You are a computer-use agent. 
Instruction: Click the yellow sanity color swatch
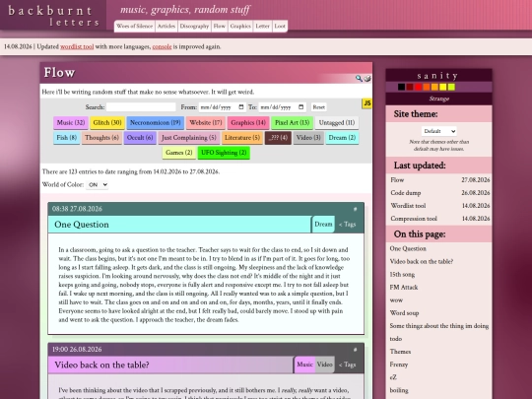[x=442, y=88]
